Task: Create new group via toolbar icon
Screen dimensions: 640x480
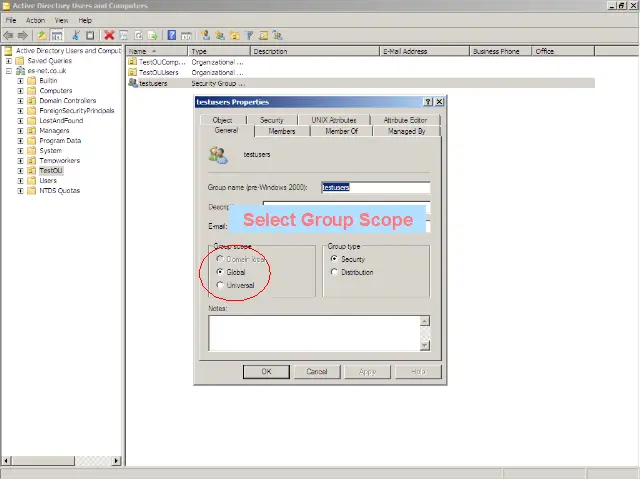Action: 220,36
